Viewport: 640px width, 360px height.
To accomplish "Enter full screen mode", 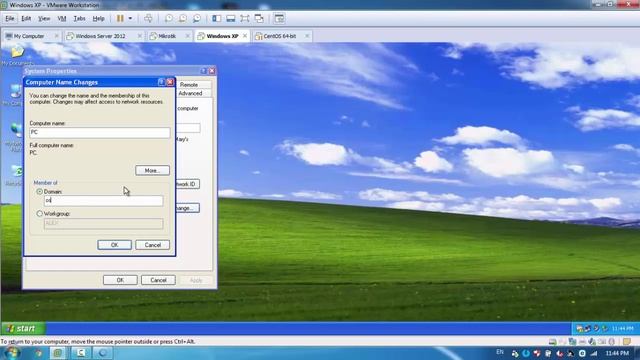I will (244, 18).
